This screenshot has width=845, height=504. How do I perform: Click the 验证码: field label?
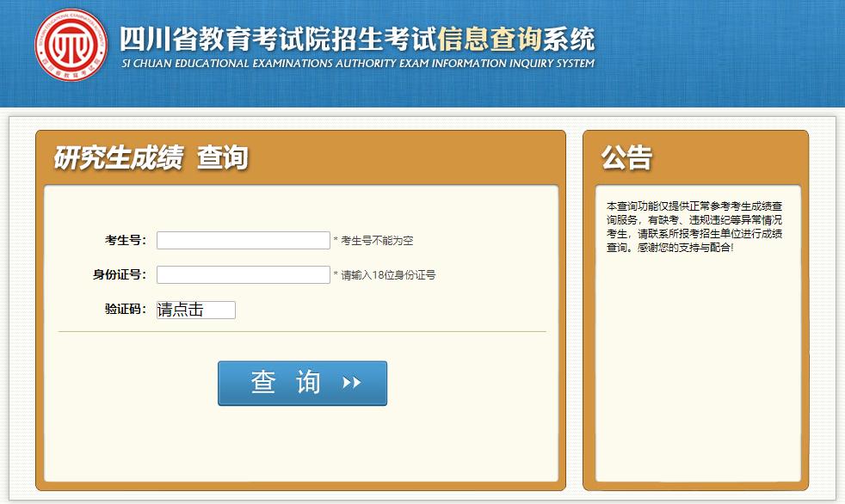click(x=126, y=309)
